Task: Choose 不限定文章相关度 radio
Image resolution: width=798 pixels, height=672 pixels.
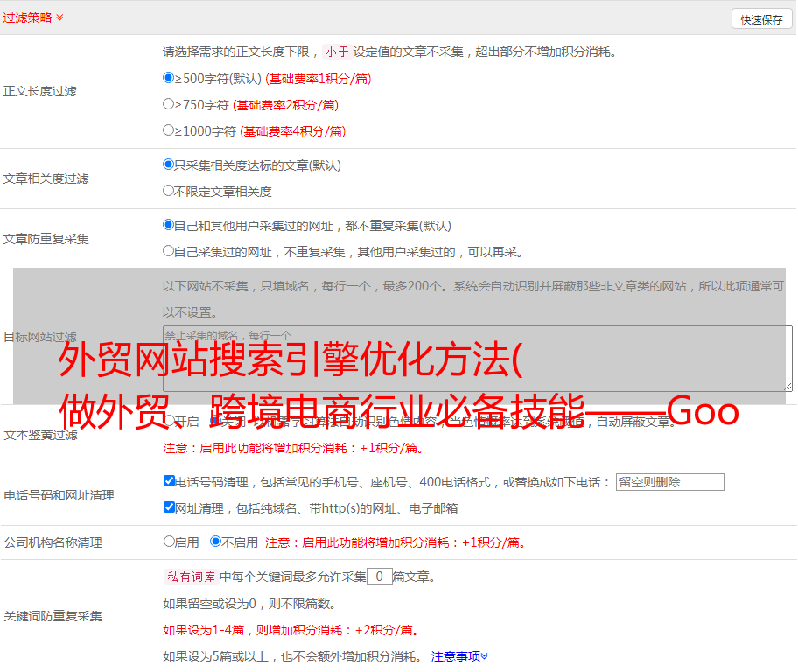Action: pyautogui.click(x=168, y=191)
